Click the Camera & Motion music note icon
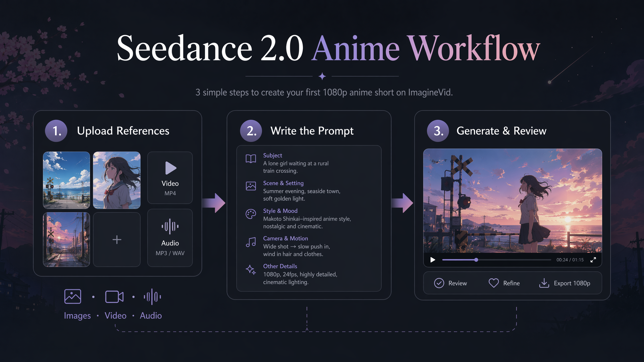644x362 pixels. tap(251, 242)
